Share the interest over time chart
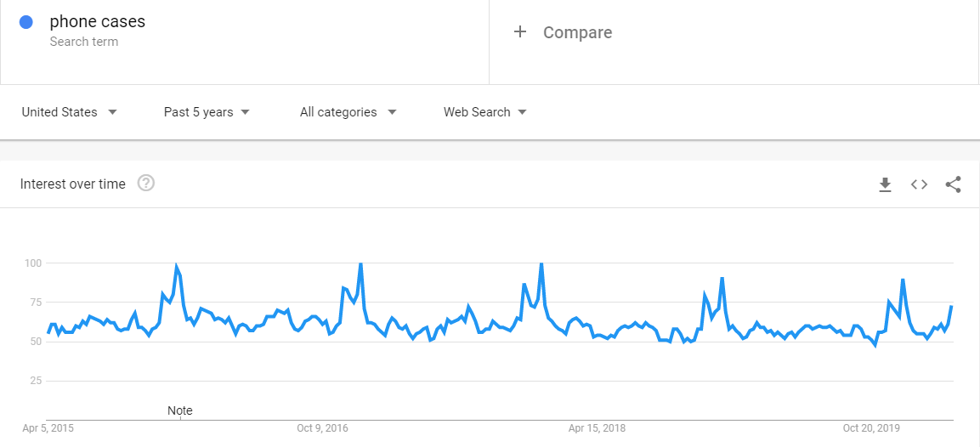 [953, 184]
